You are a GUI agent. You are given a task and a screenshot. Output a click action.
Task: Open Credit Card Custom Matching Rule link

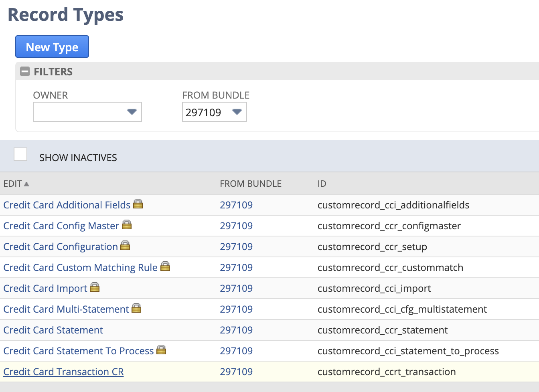pos(81,267)
